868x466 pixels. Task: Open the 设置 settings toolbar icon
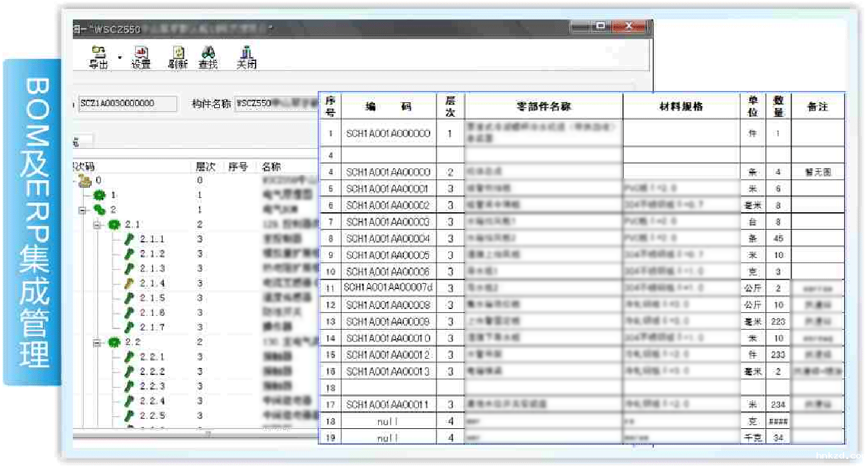[x=141, y=57]
